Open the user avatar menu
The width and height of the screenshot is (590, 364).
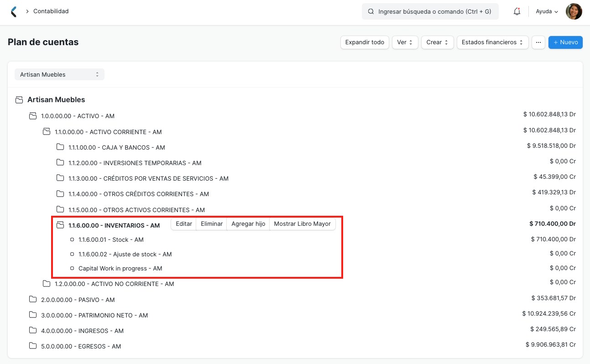pyautogui.click(x=574, y=11)
